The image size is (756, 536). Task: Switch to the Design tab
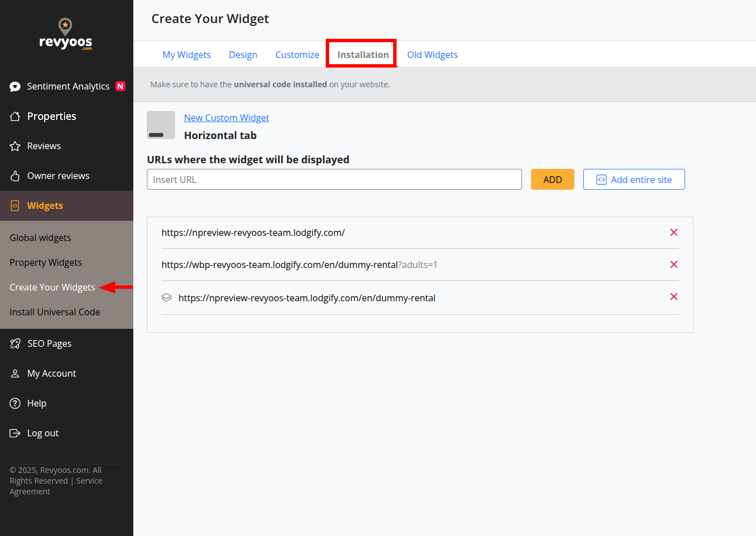243,55
